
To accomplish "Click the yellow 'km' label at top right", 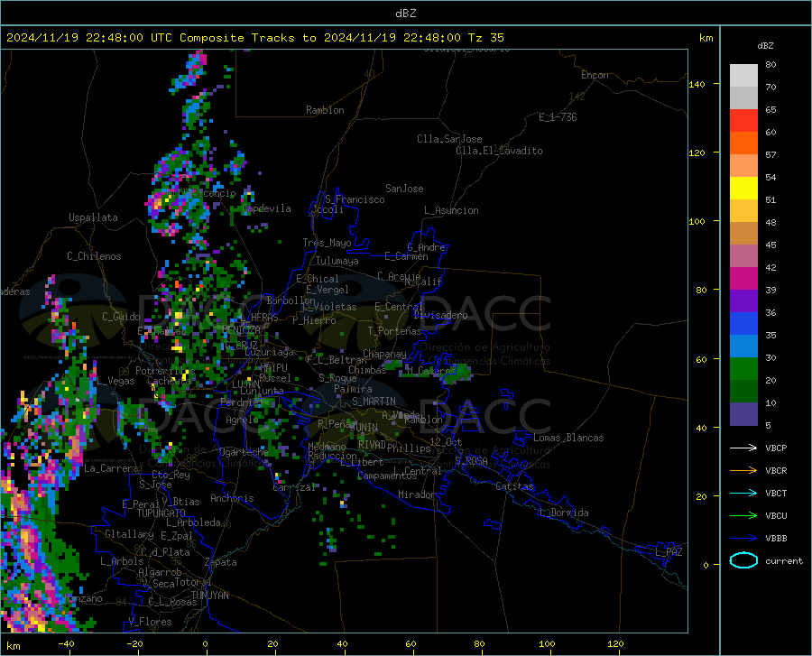I will (x=706, y=38).
